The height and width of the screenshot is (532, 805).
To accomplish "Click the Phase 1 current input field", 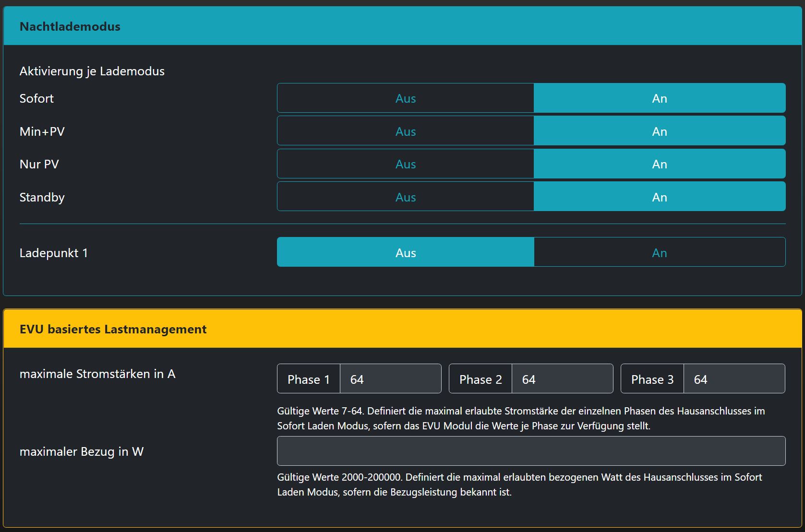I will (x=390, y=379).
